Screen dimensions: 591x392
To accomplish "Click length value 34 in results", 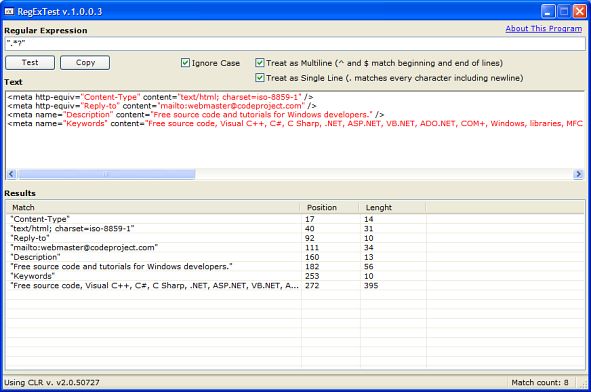I will click(369, 248).
